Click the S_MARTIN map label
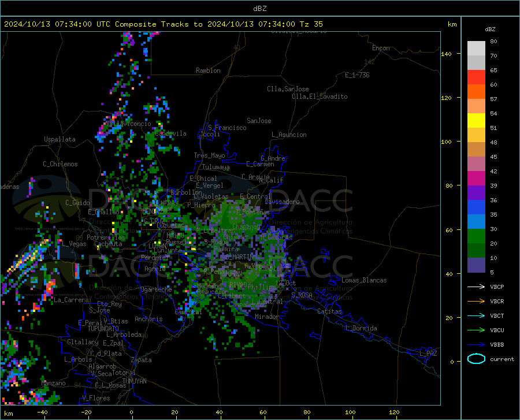The height and width of the screenshot is (420, 520). pos(239,257)
